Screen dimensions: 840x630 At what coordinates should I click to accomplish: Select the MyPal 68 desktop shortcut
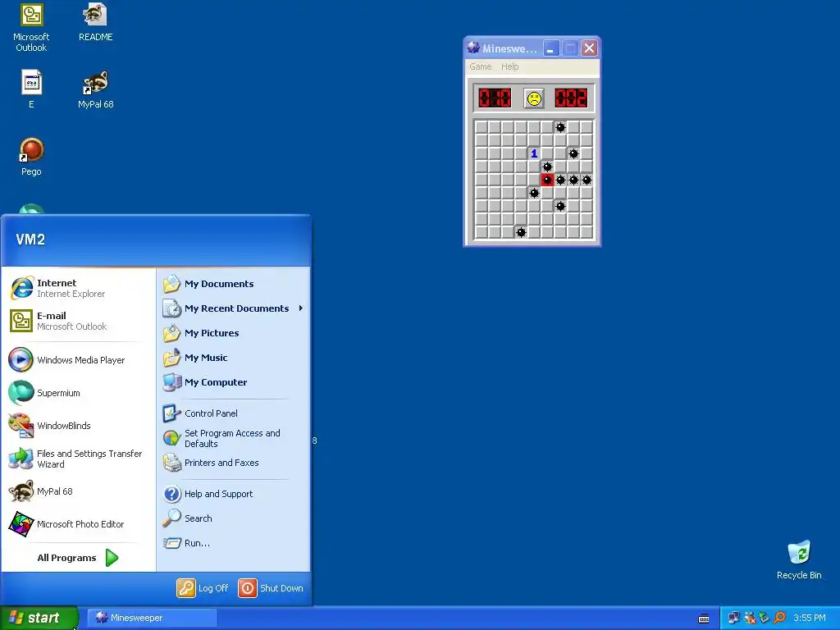click(x=95, y=89)
